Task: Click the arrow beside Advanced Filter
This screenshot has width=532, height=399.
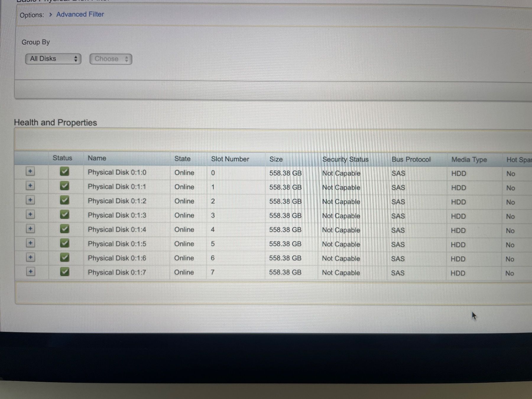Action: coord(51,14)
